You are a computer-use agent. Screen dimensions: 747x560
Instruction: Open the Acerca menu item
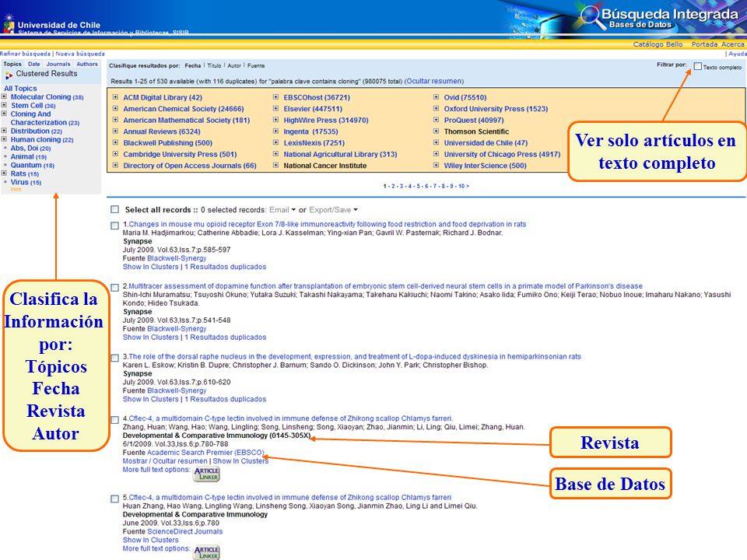pyautogui.click(x=733, y=44)
